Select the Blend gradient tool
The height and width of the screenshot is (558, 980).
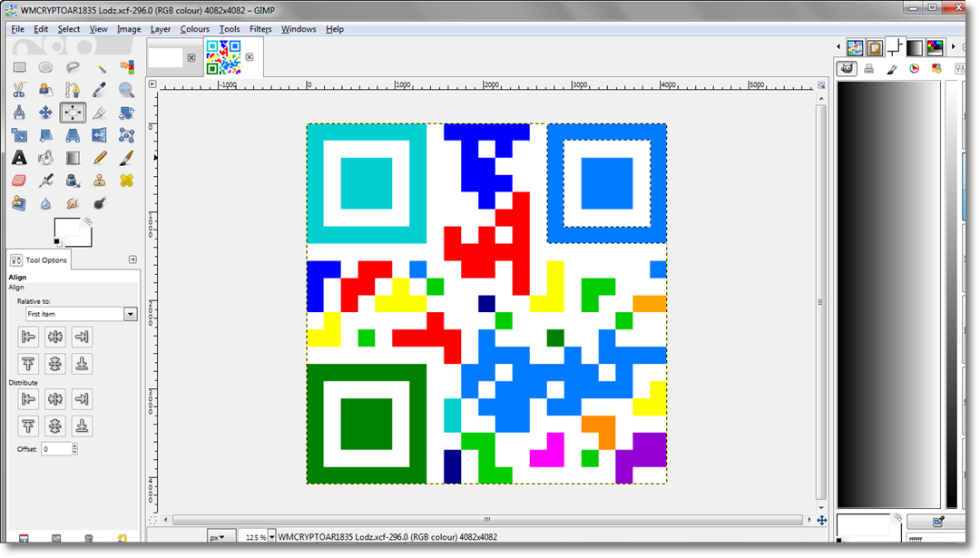(73, 158)
